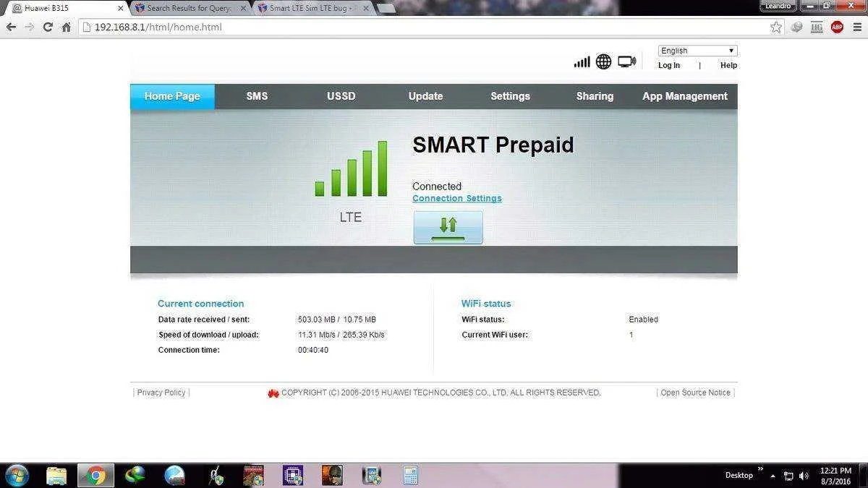Click the 11.31 Mb/s download speed value
This screenshot has width=868, height=488.
pyautogui.click(x=316, y=335)
